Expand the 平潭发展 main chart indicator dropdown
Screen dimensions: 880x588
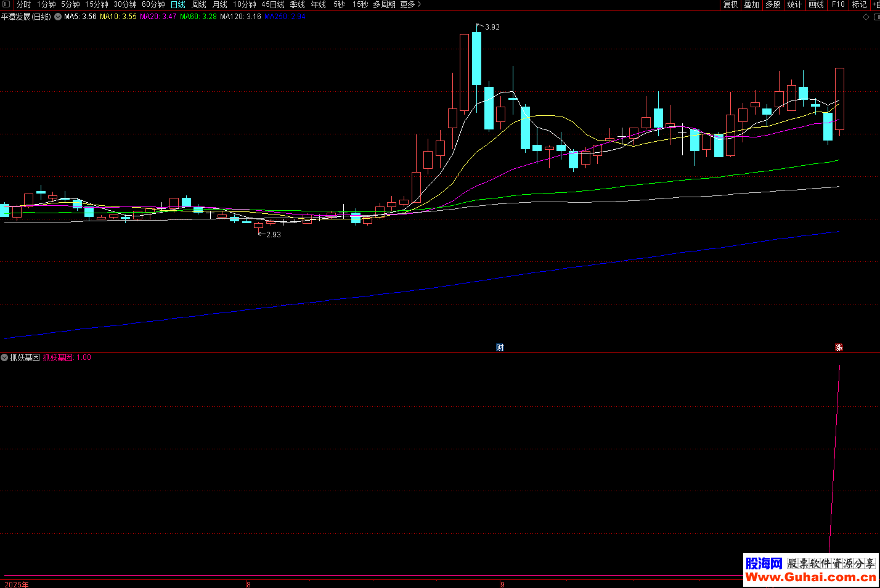(58, 17)
